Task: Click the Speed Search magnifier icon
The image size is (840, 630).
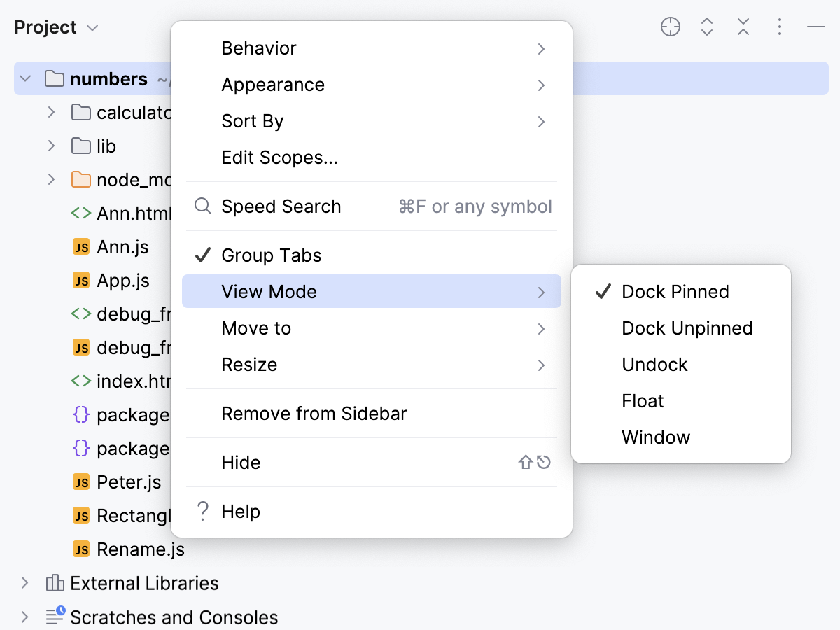Action: click(202, 206)
